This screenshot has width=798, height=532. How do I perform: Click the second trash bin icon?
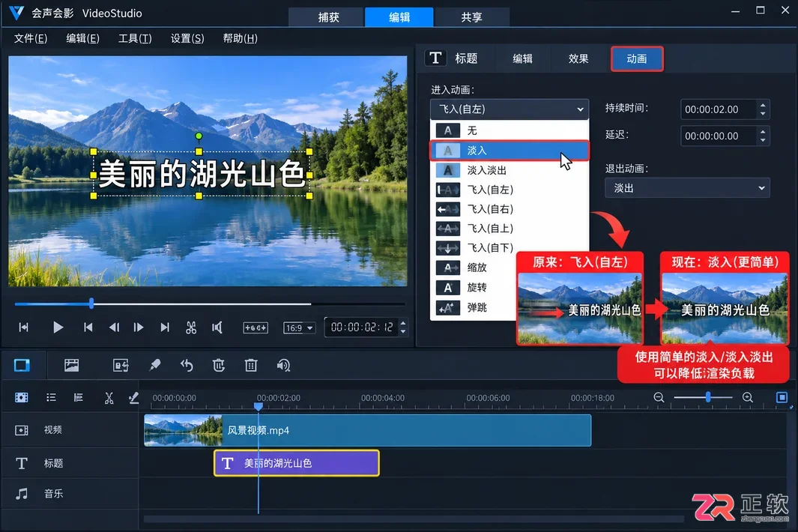pyautogui.click(x=251, y=365)
